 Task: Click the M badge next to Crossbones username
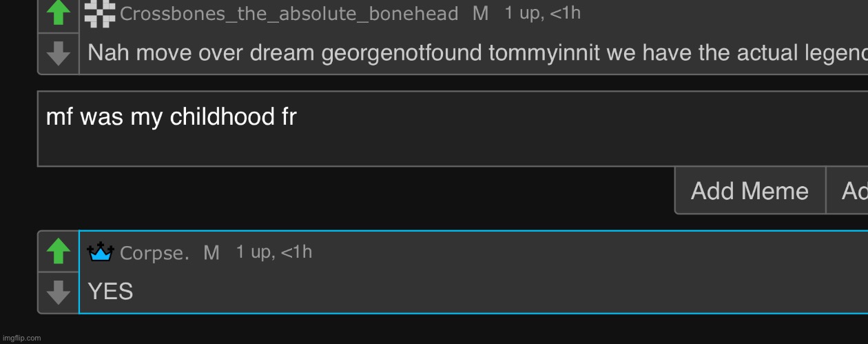(x=480, y=14)
